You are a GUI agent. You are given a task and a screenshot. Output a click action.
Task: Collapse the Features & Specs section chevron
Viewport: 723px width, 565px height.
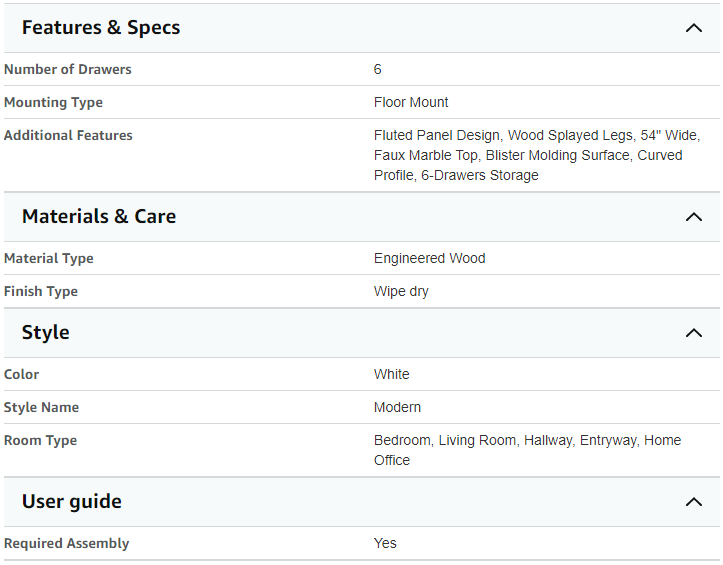click(x=693, y=28)
